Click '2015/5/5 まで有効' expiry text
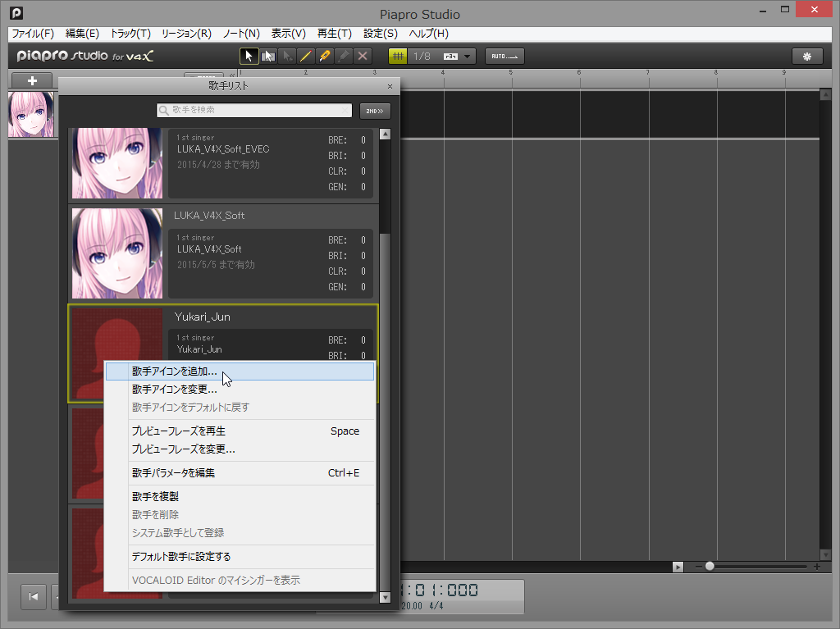 (216, 265)
